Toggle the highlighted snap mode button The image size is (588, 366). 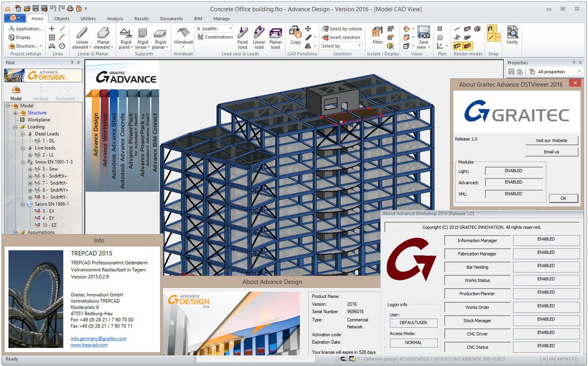pyautogui.click(x=492, y=29)
